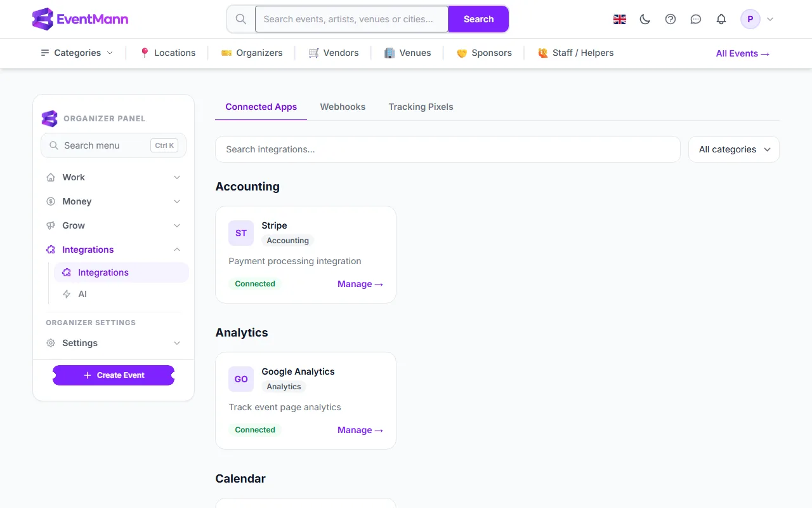Viewport: 812px width, 508px height.
Task: Click Stripe's Connected status badge
Action: (255, 284)
